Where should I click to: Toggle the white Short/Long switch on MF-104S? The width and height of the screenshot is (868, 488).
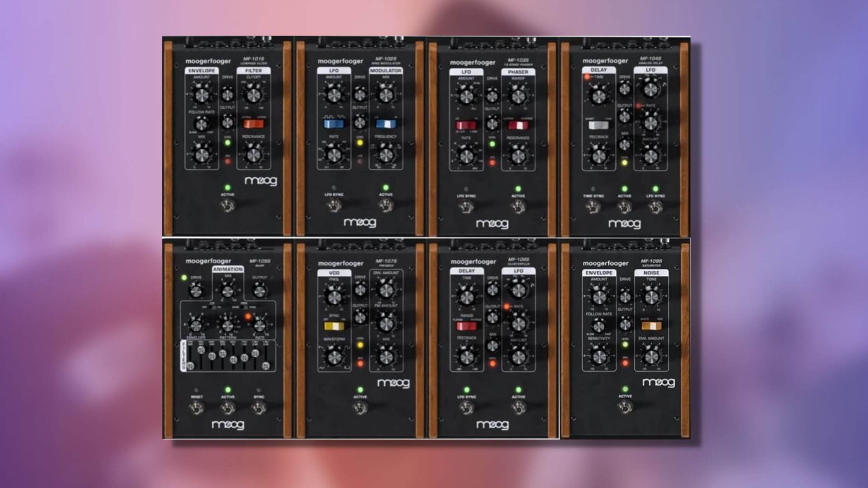tap(599, 125)
